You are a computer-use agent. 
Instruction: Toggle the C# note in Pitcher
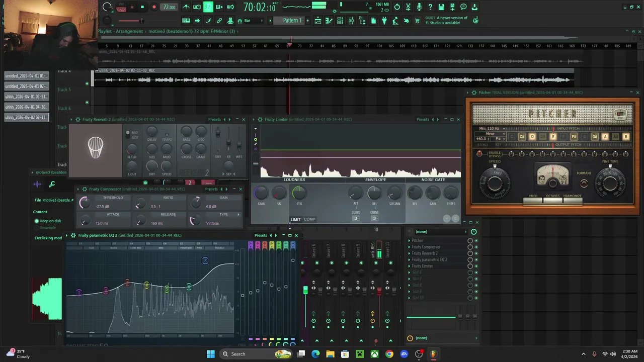coord(522,137)
